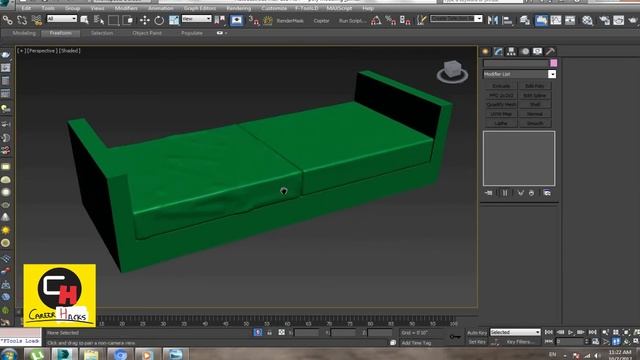The height and width of the screenshot is (360, 640).
Task: Open the Create command panel tab
Action: (485, 51)
